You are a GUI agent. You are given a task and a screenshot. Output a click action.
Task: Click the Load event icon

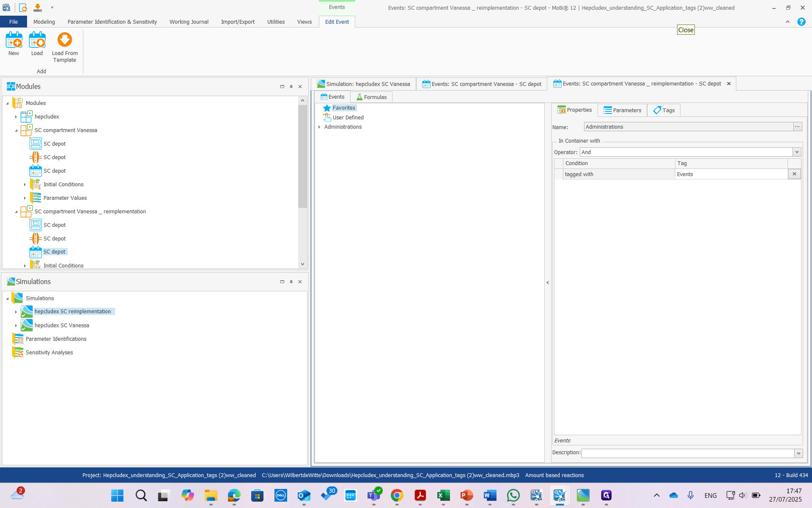click(37, 41)
